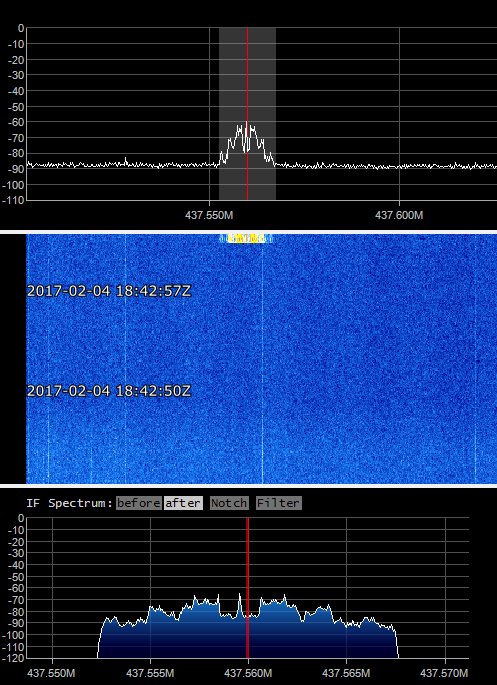Click the 437.565M label on IF axis

click(x=346, y=673)
